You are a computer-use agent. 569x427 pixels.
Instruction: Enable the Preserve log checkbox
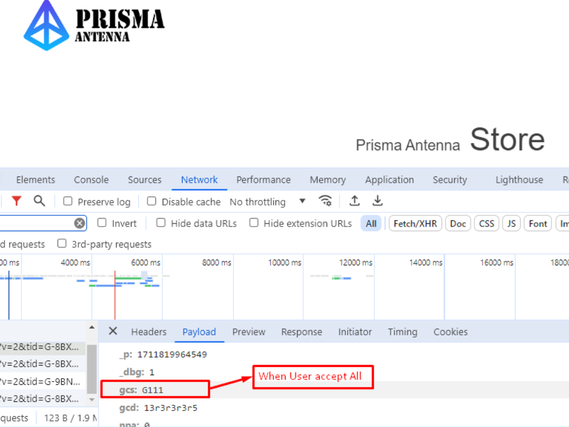pyautogui.click(x=68, y=201)
